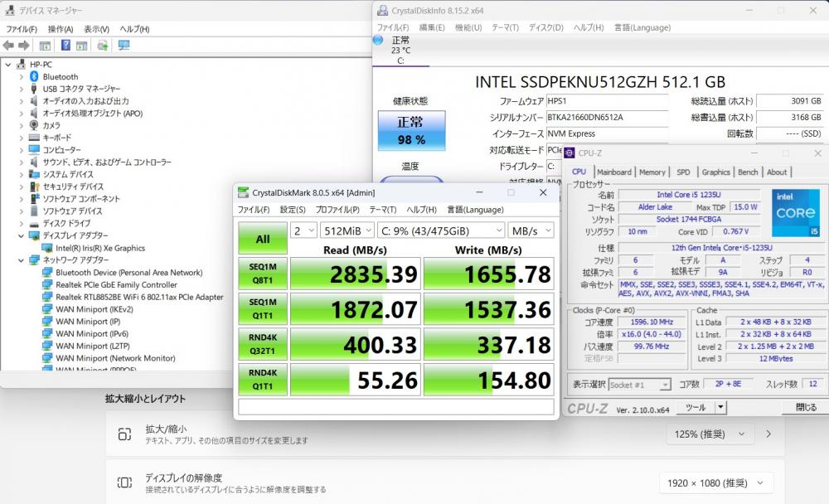Start the SEQ1M Q8T1 test
Screen dimensions: 829x504
click(263, 274)
